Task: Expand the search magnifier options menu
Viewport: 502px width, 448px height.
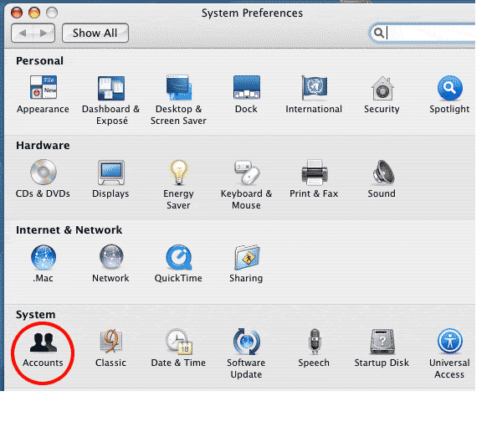Action: (379, 33)
